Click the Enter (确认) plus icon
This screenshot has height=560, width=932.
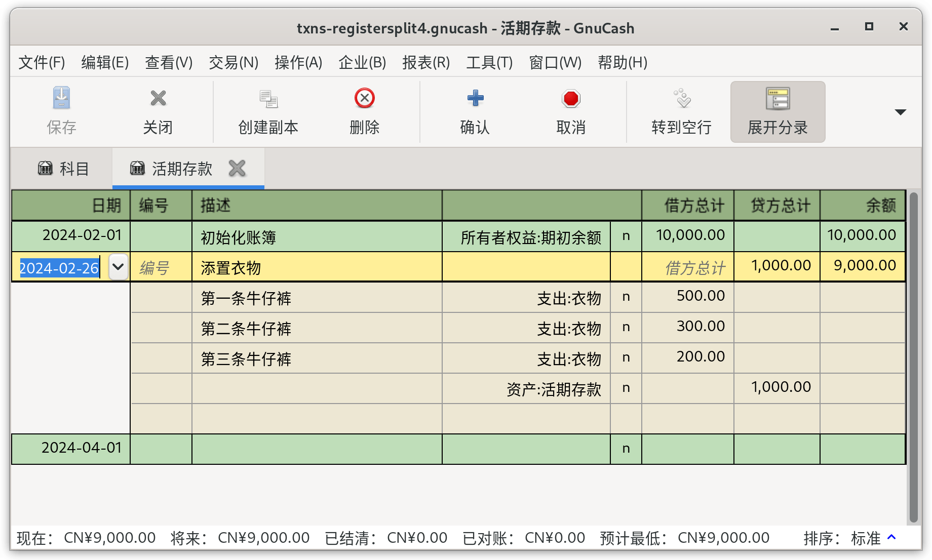(475, 99)
